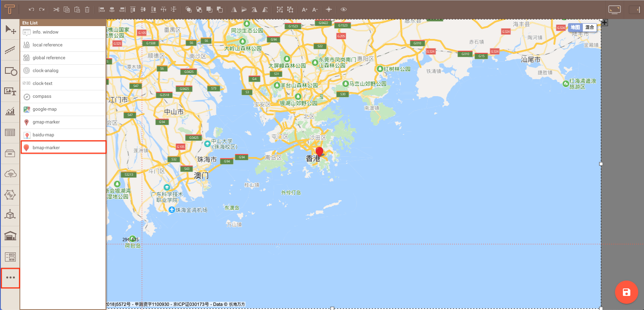The image size is (644, 310).
Task: Align selected components to top
Action: [133, 9]
